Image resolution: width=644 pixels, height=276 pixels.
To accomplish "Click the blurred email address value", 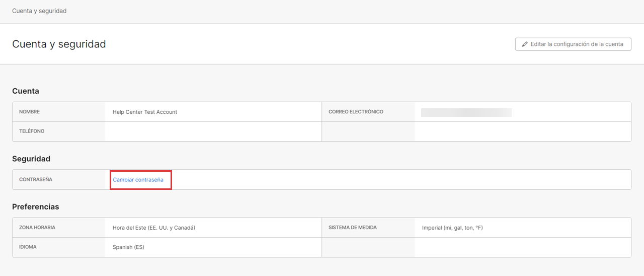I will 466,112.
